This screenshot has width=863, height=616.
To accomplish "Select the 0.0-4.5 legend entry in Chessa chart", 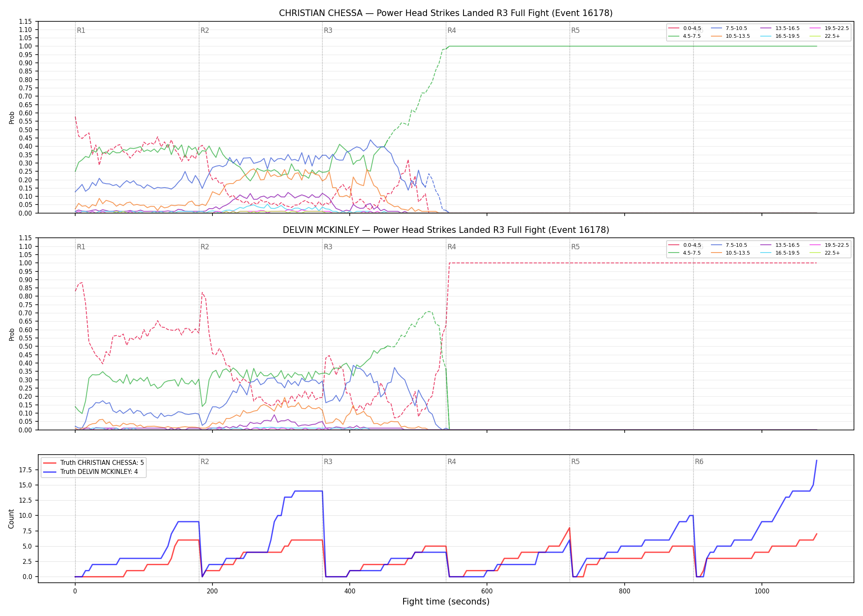I will pyautogui.click(x=685, y=28).
